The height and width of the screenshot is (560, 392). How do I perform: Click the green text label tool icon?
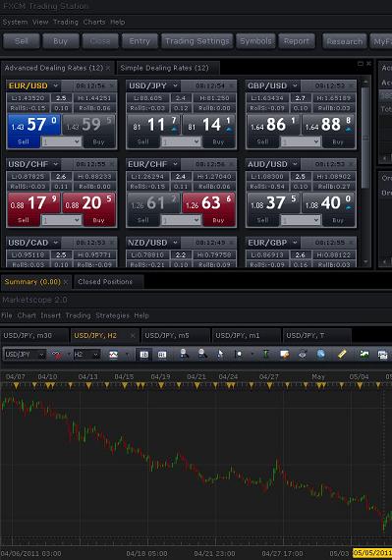tap(265, 354)
